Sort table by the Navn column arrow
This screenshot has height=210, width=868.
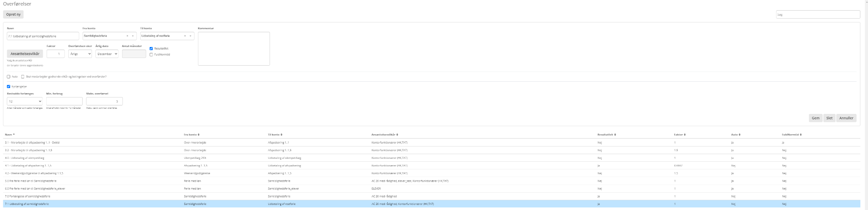pos(14,135)
